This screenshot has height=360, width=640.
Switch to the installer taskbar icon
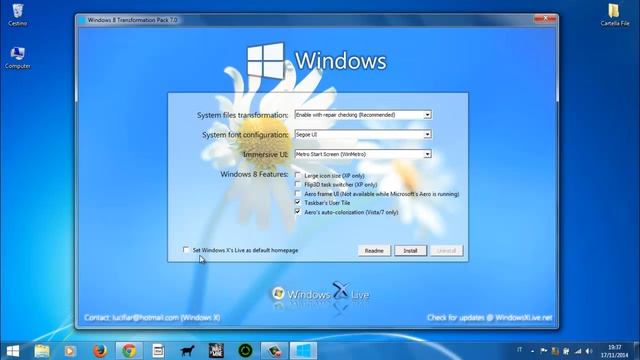(x=274, y=351)
